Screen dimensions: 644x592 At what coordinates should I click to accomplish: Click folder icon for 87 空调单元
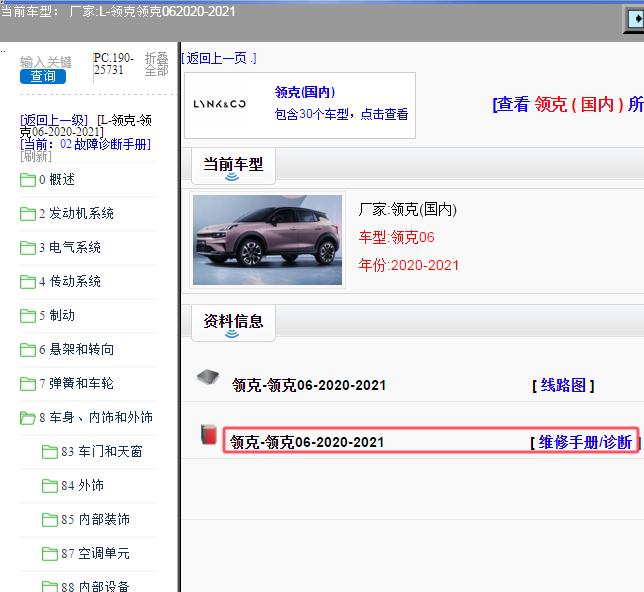click(50, 554)
